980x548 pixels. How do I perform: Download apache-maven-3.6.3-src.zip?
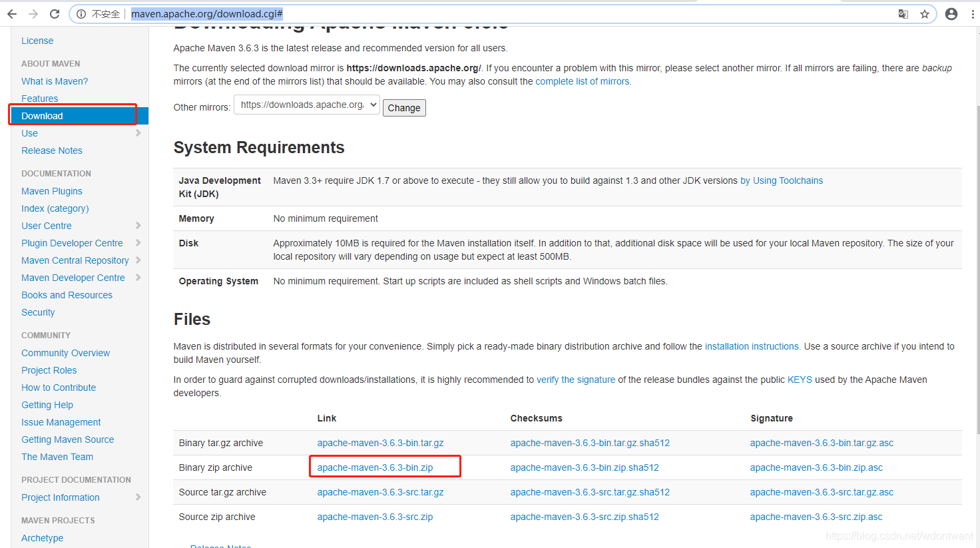(375, 517)
